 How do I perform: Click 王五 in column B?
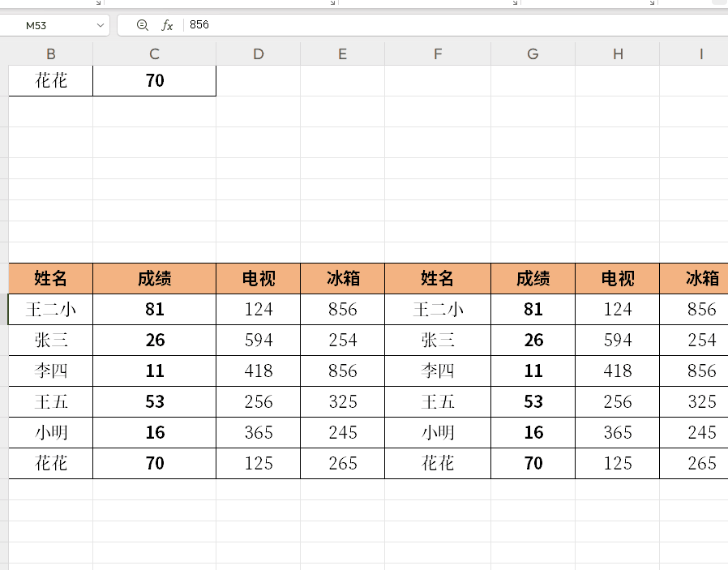(x=51, y=401)
